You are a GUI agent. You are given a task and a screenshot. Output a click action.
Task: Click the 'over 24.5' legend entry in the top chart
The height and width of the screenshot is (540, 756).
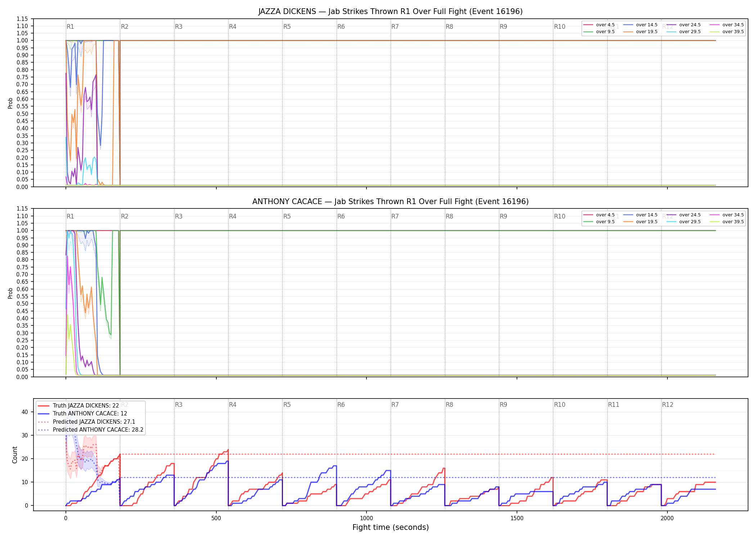[x=683, y=25]
